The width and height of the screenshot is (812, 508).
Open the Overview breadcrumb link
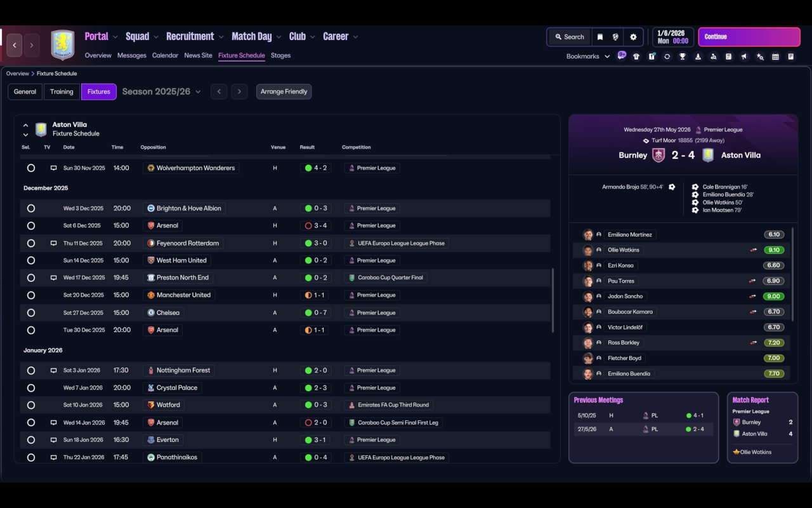click(18, 74)
